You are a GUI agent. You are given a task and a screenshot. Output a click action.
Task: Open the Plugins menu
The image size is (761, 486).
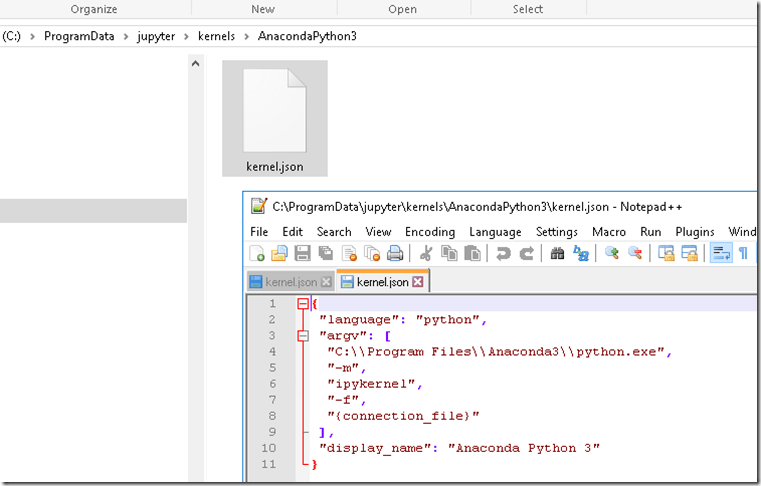(x=695, y=232)
